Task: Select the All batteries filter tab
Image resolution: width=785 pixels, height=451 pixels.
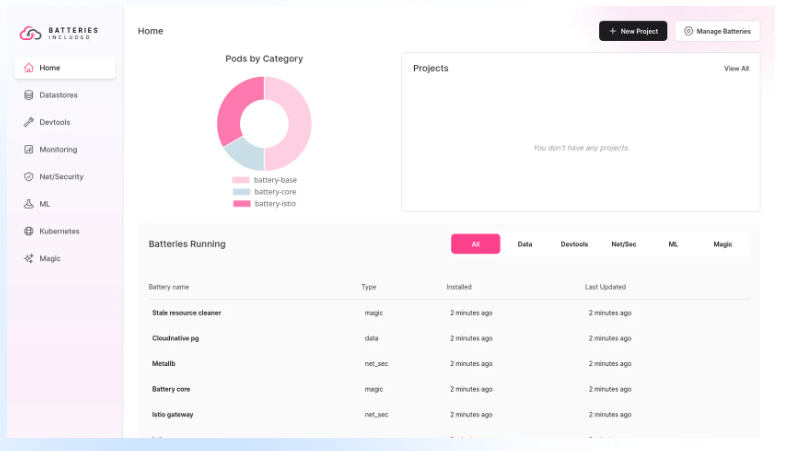Action: (476, 244)
